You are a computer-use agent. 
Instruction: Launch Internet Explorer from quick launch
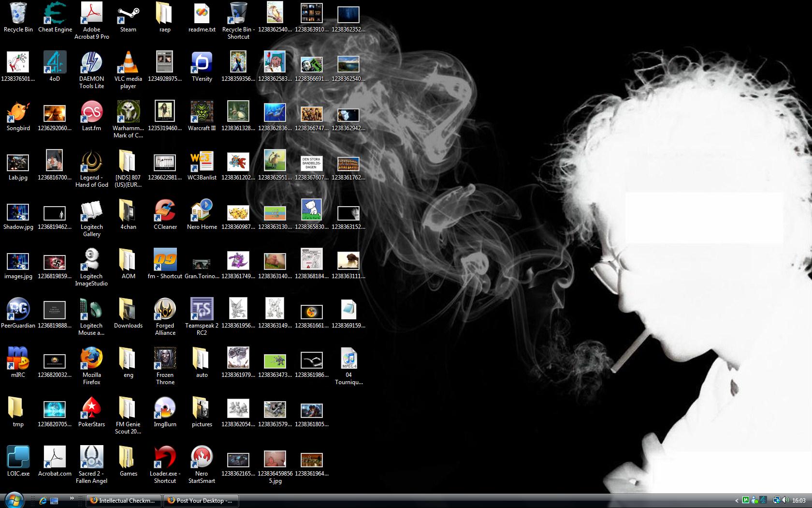(43, 501)
